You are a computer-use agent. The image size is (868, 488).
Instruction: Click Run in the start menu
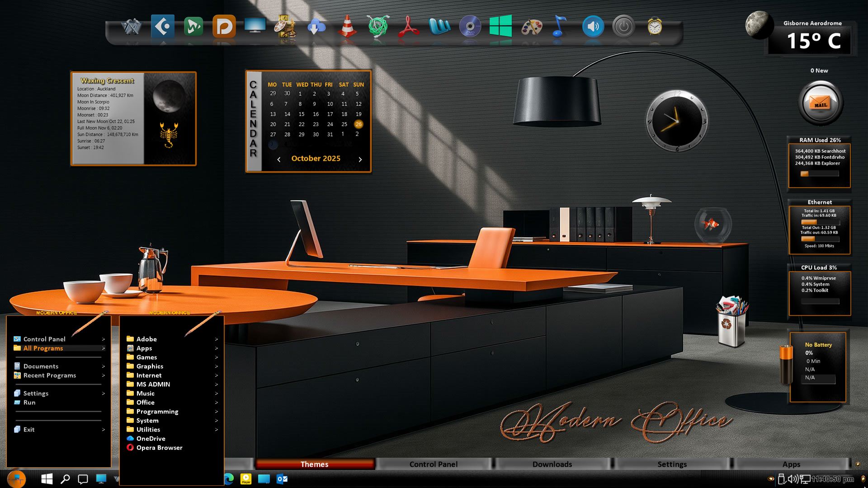(29, 403)
